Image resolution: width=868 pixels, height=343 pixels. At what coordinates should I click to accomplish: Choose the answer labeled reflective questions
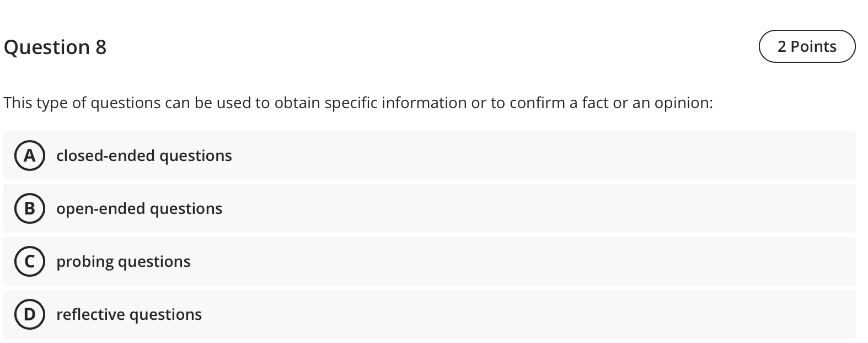[x=129, y=314]
